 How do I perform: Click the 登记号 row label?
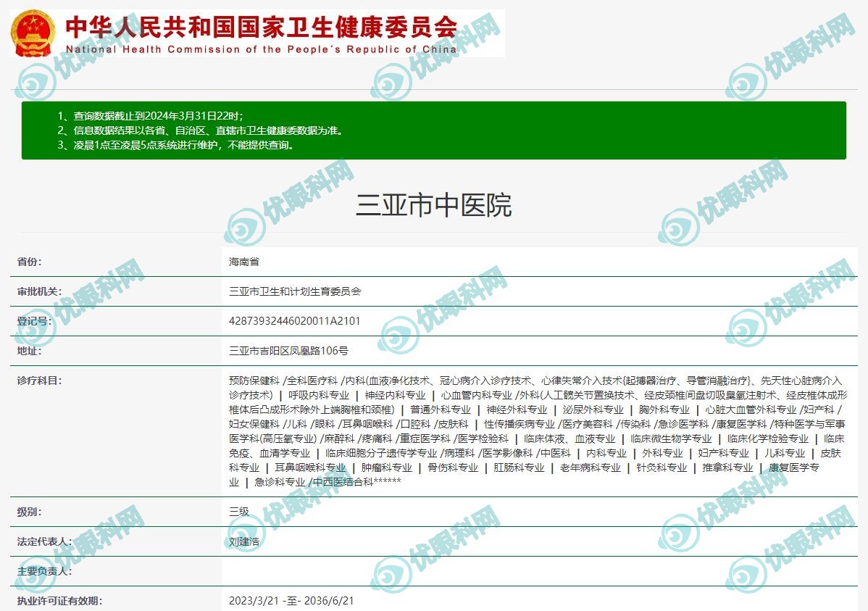tap(35, 321)
